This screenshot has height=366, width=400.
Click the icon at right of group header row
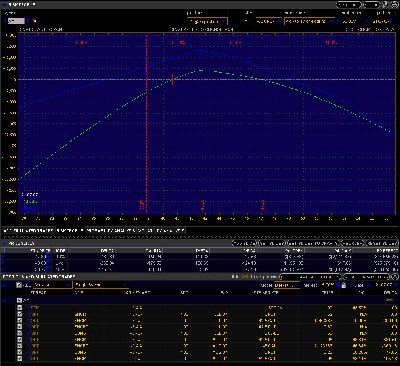[x=389, y=300]
